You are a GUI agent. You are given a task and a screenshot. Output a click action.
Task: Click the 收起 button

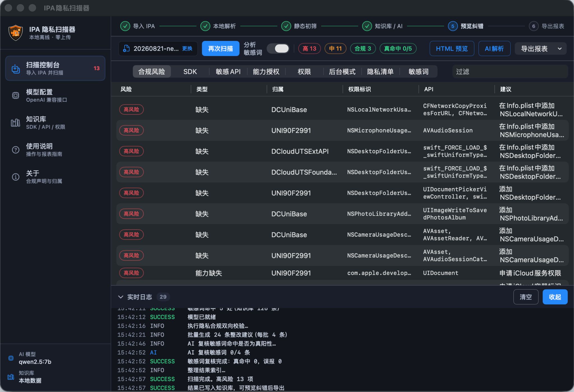(555, 297)
